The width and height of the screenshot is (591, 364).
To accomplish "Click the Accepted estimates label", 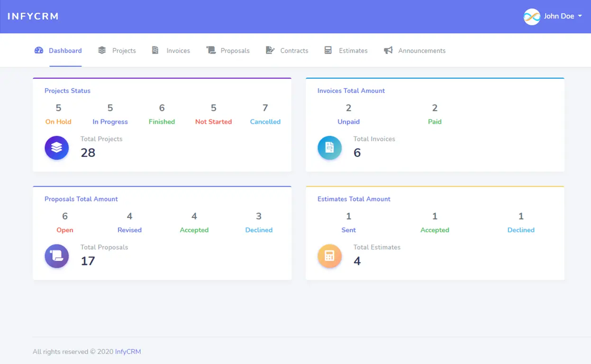I will pos(435,230).
